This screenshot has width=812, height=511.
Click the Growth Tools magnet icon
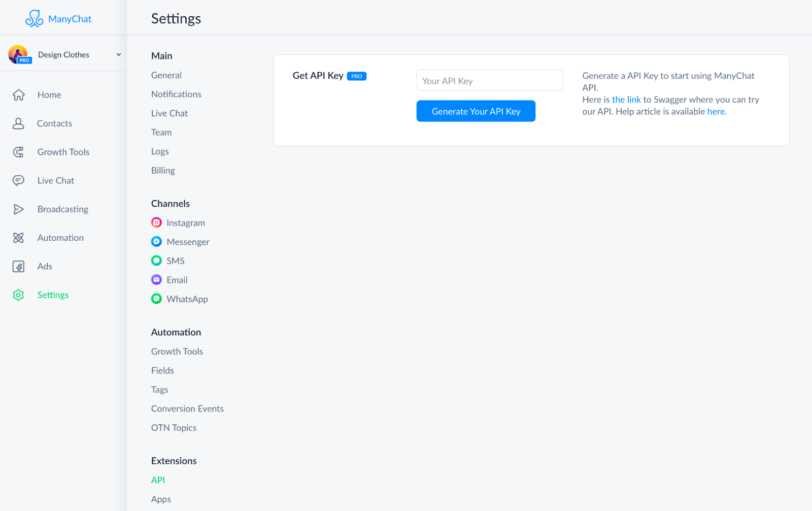pyautogui.click(x=19, y=152)
